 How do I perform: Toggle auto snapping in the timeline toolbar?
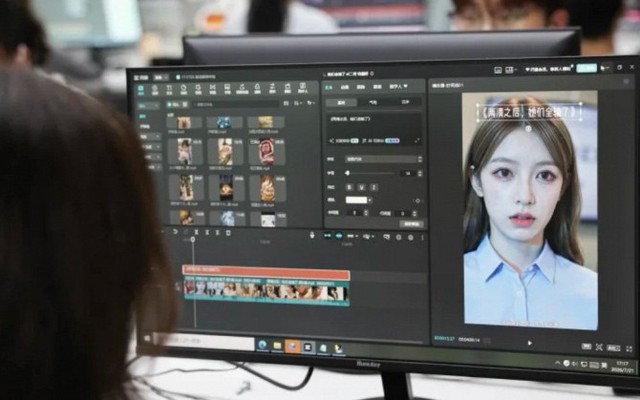point(339,236)
